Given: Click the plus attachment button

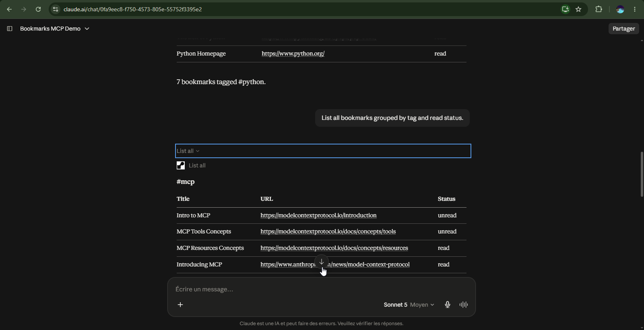Looking at the screenshot, I should (180, 305).
